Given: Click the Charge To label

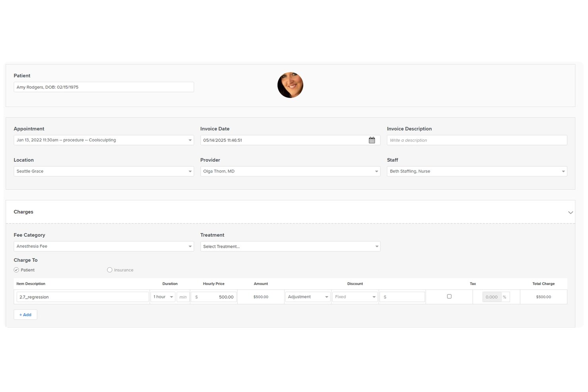Looking at the screenshot, I should tap(26, 260).
